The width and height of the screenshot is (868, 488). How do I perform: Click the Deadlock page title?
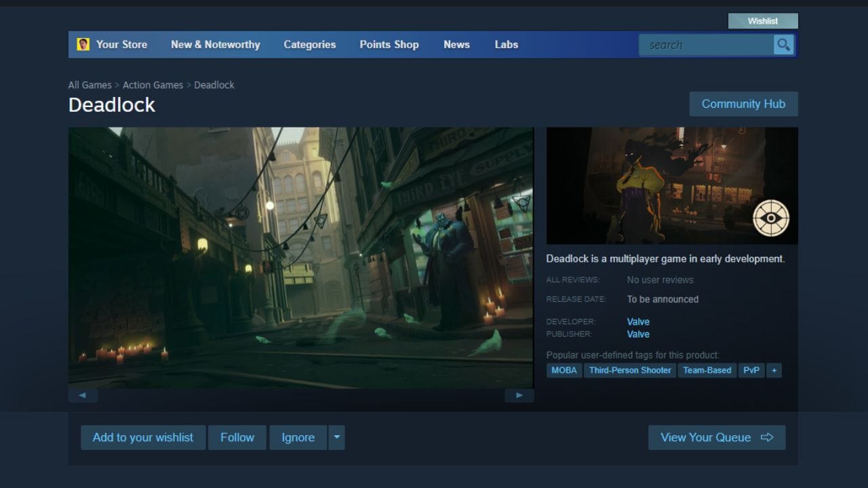point(112,105)
